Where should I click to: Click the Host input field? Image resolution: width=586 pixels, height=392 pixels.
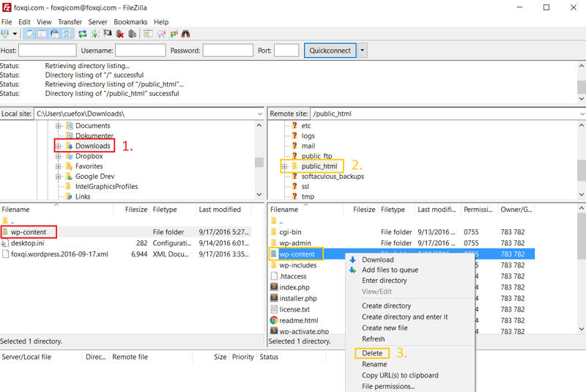[48, 50]
